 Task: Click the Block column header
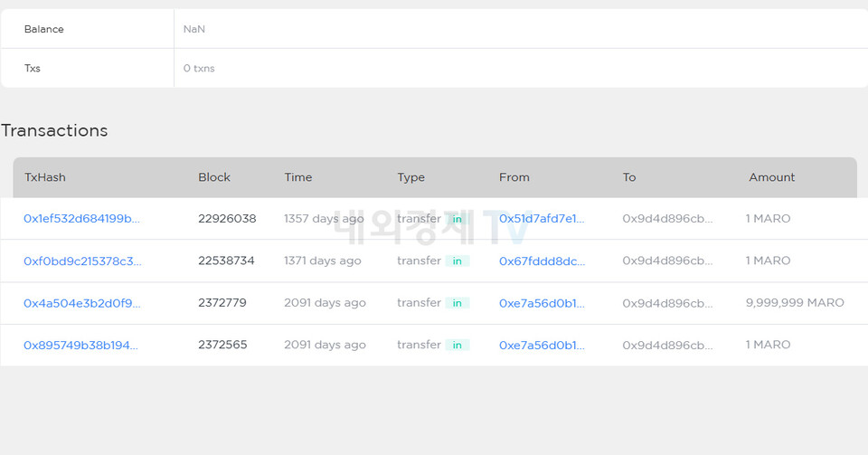[214, 177]
